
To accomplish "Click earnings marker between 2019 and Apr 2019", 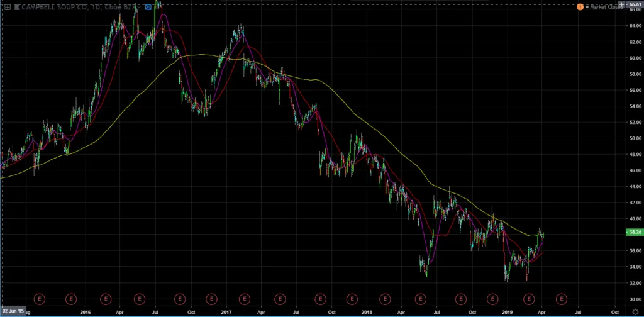I will [530, 299].
